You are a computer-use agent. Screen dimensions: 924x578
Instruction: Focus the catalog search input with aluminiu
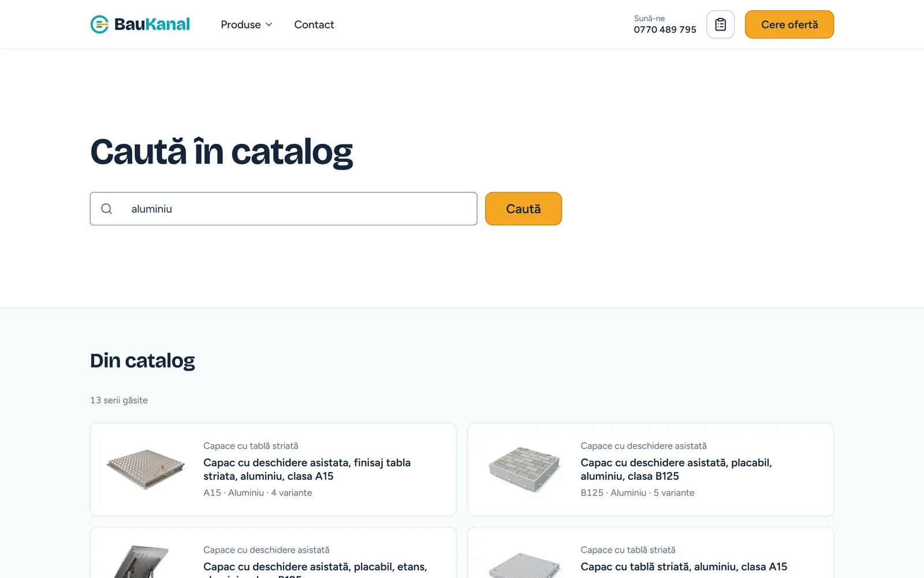click(284, 209)
